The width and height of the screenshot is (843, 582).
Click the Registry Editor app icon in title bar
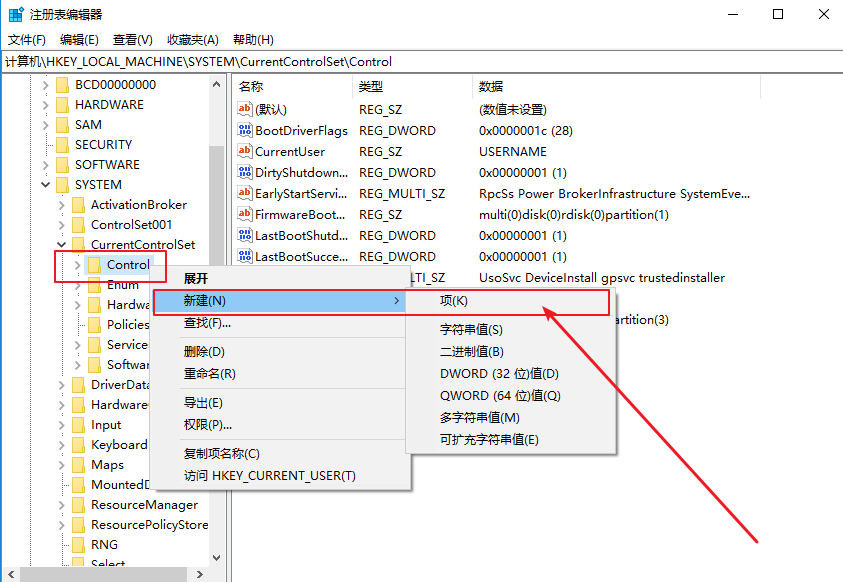click(16, 15)
